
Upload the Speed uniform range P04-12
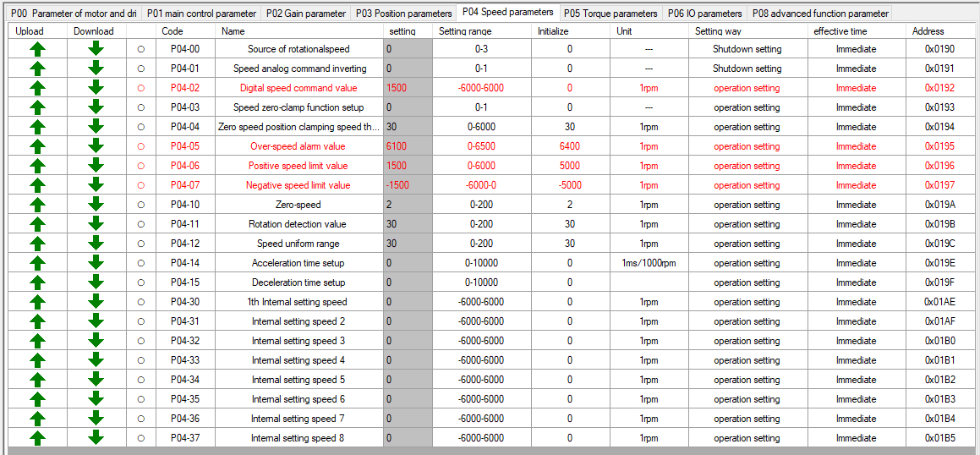(37, 243)
